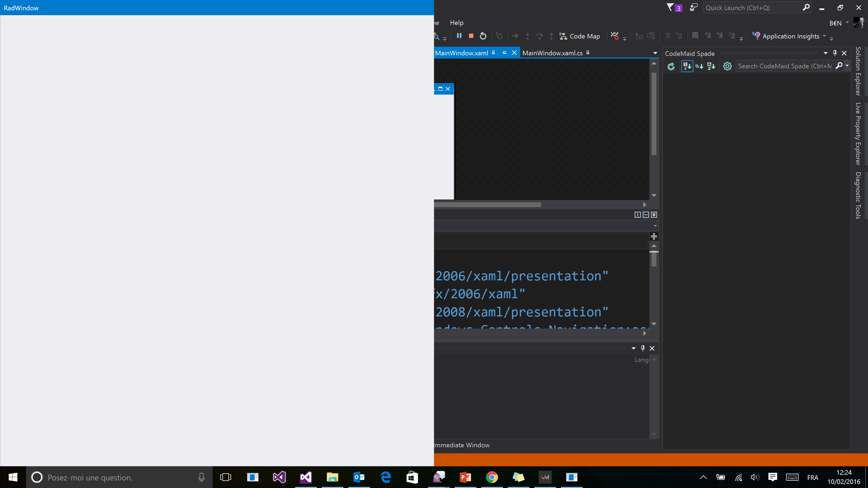Image resolution: width=868 pixels, height=488 pixels.
Task: Expand the Application Insights dropdown arrow
Action: 825,36
